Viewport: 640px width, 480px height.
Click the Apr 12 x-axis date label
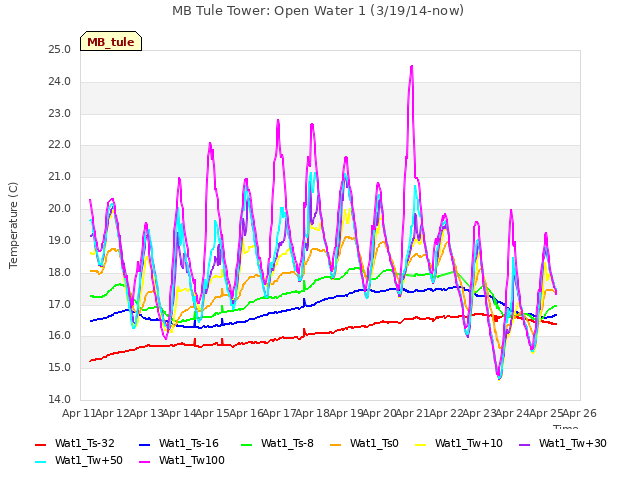click(112, 413)
